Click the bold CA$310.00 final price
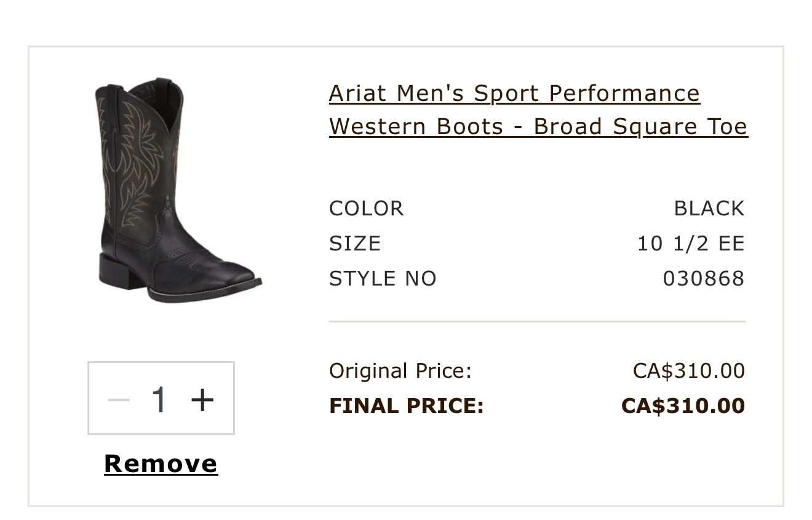 tap(683, 405)
